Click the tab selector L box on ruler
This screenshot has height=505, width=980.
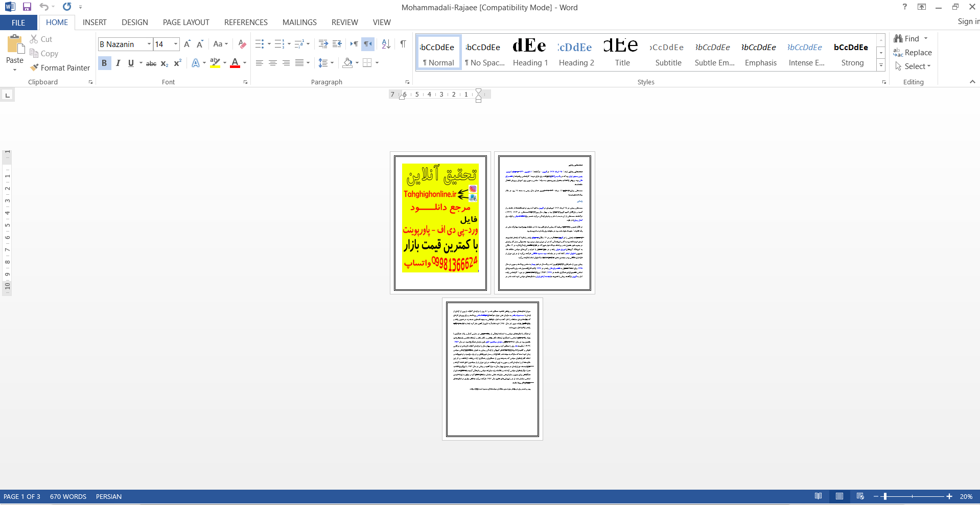click(x=7, y=95)
